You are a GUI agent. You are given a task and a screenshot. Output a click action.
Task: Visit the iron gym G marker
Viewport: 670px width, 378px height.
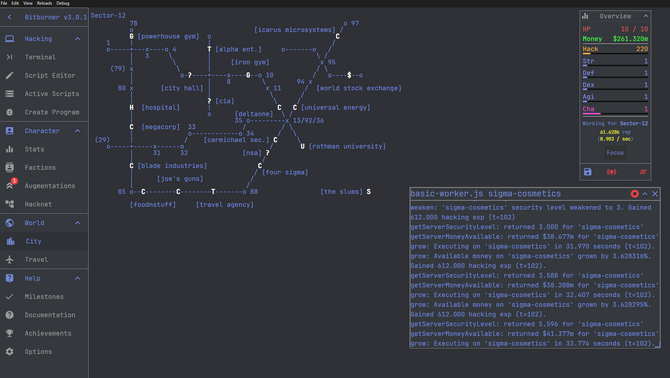coord(248,75)
